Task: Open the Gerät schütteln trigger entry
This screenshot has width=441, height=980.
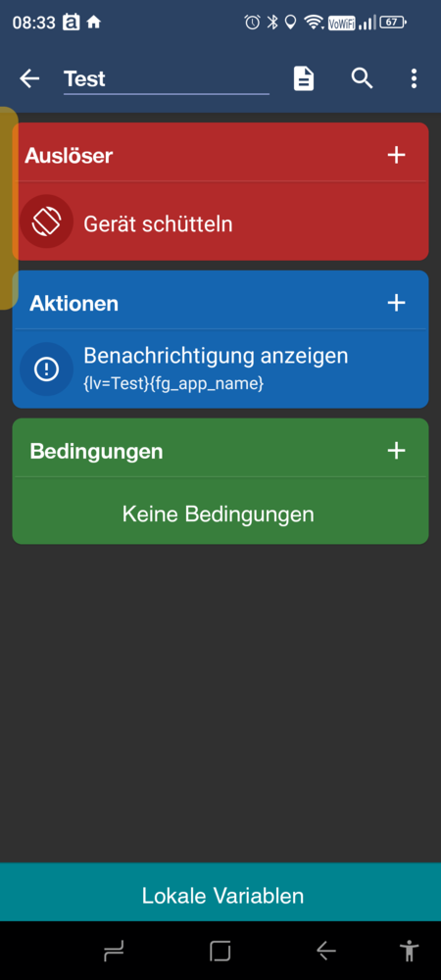Action: (220, 221)
